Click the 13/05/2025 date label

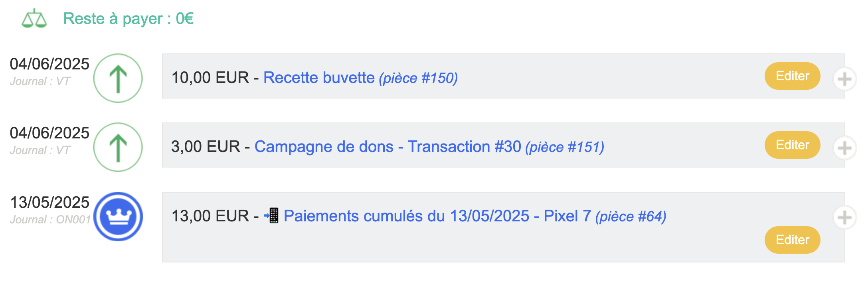click(49, 202)
